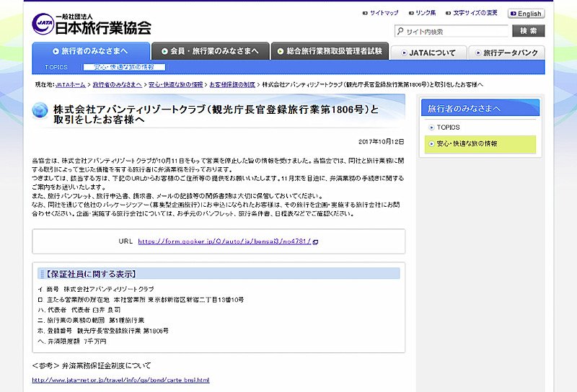Click the globe icon beside article title
The width and height of the screenshot is (577, 392).
click(x=40, y=110)
